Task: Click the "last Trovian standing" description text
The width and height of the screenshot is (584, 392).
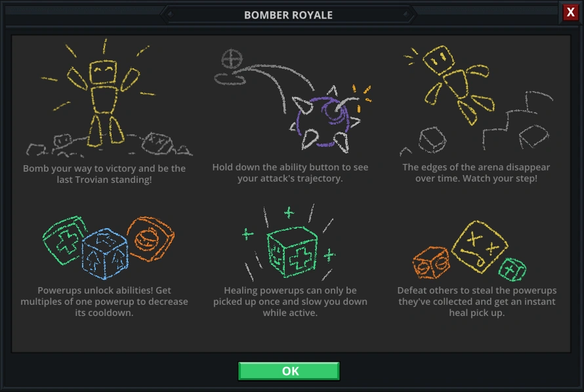Action: (x=104, y=174)
